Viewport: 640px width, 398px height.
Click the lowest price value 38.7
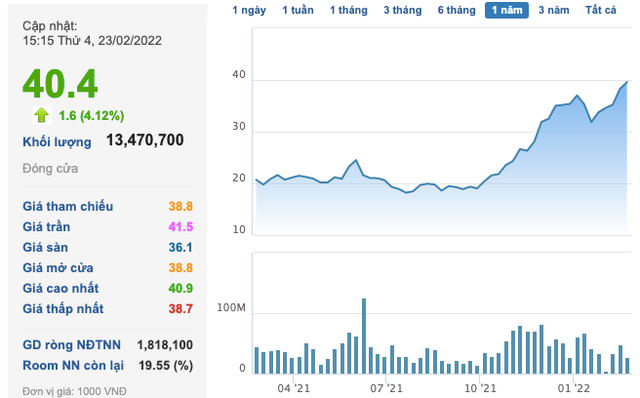coord(181,309)
